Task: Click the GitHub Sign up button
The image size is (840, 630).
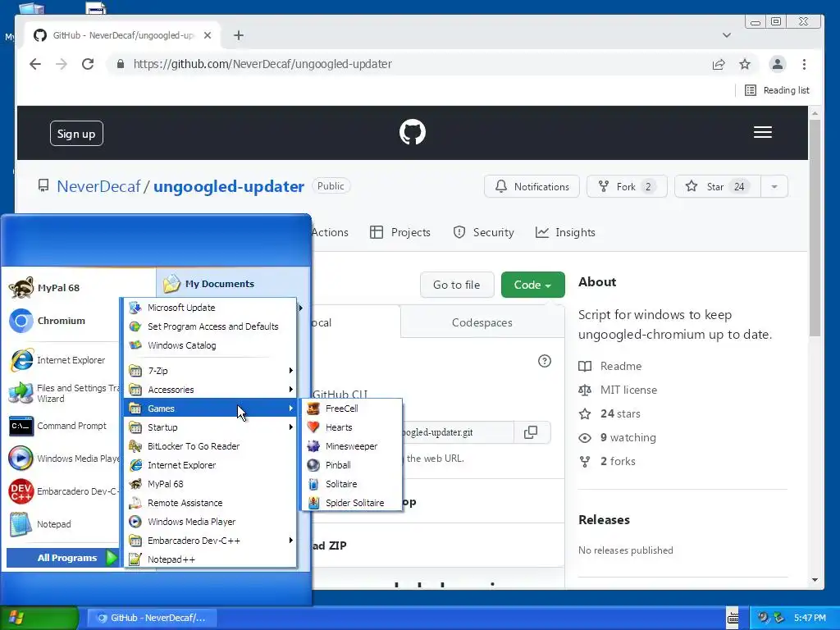Action: [76, 134]
